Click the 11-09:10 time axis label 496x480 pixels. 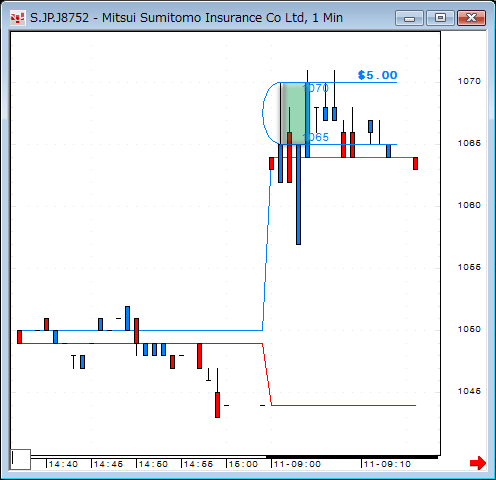(387, 464)
